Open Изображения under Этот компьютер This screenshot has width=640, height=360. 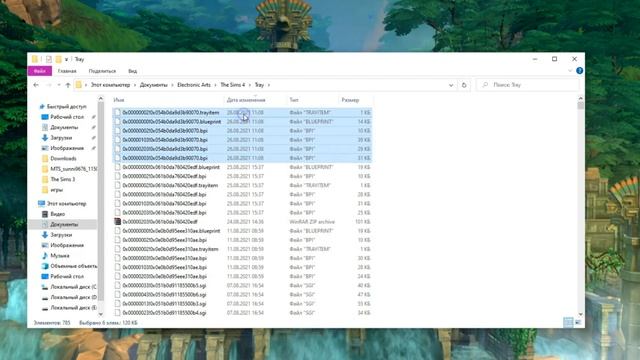[67, 245]
